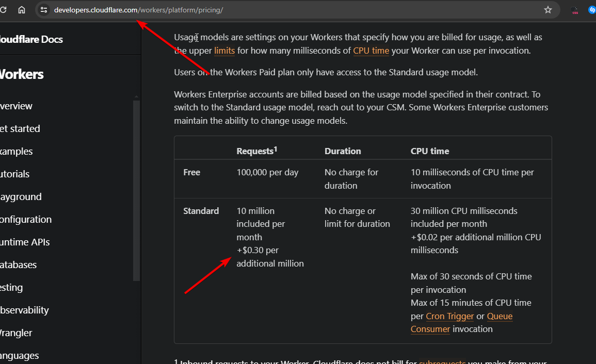Open the Workers section heading
This screenshot has width=596, height=364.
(x=22, y=74)
